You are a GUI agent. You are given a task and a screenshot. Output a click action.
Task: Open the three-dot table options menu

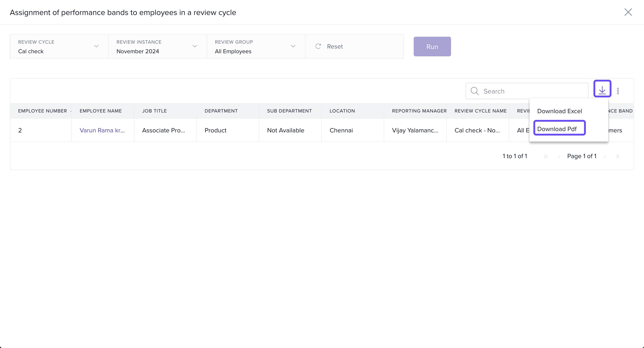pyautogui.click(x=618, y=91)
